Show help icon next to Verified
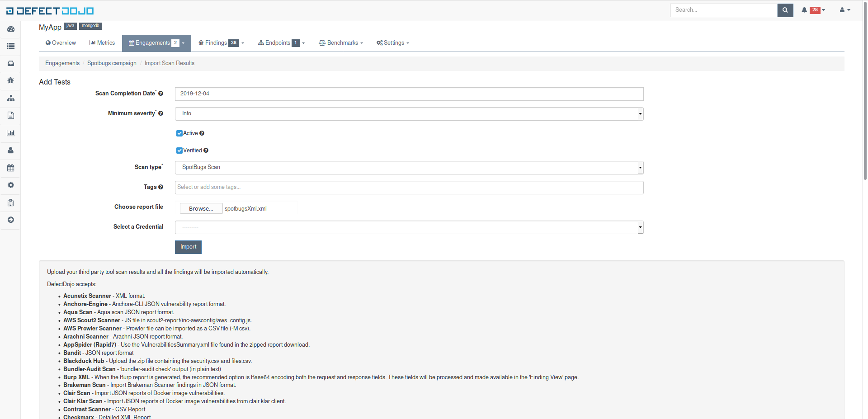The width and height of the screenshot is (868, 419). pyautogui.click(x=206, y=151)
